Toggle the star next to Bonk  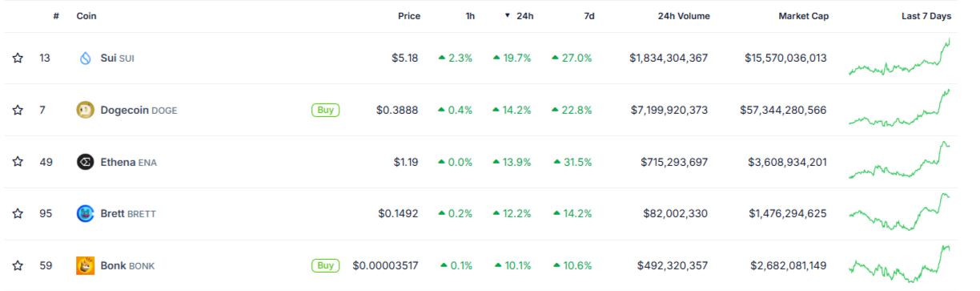[x=18, y=265]
